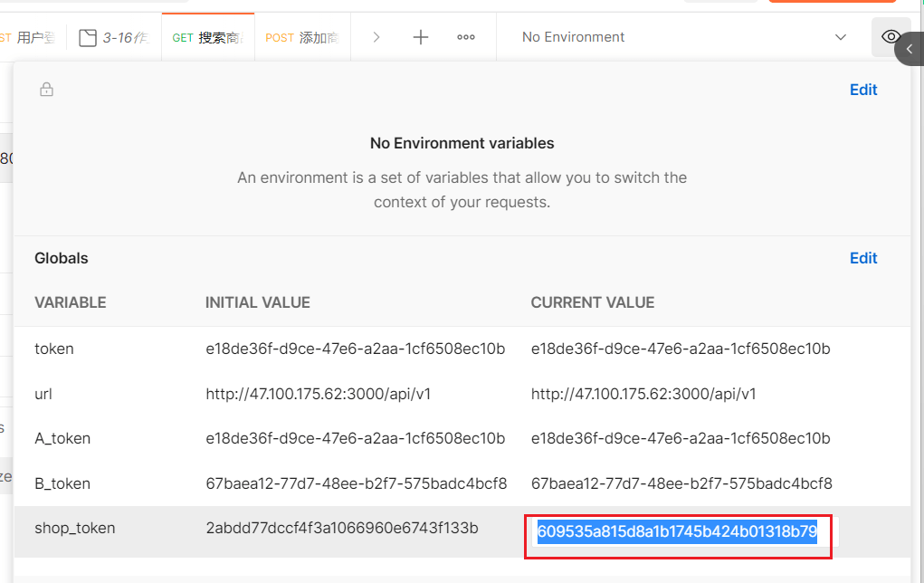Click url initial value http://47.100.175.62:3000/api/v1
The image size is (924, 583).
tap(319, 394)
